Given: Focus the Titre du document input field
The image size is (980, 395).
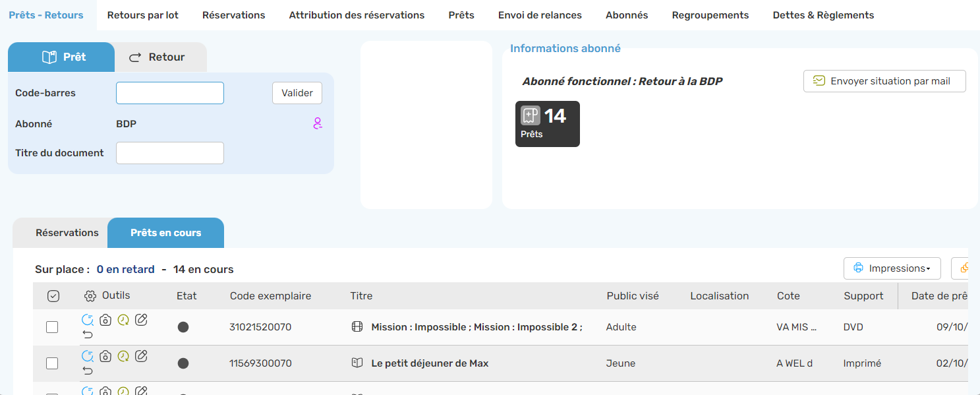Looking at the screenshot, I should pos(170,153).
